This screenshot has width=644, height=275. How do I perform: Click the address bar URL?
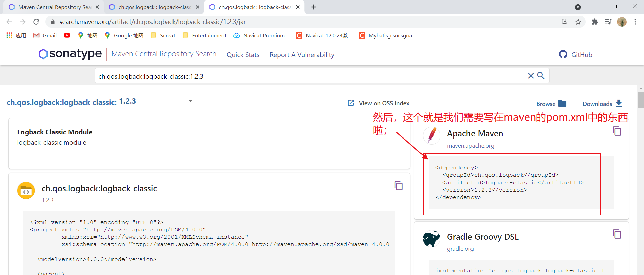(153, 22)
